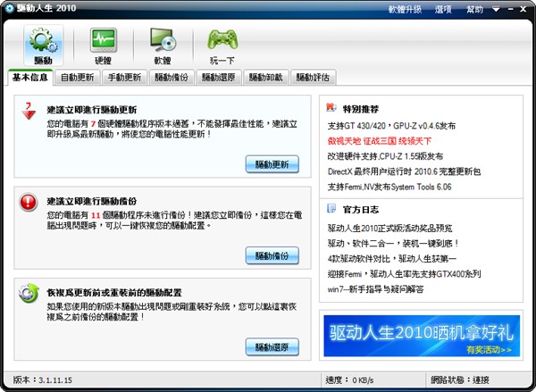Open link about CPU-Z 1.55版发布
The height and width of the screenshot is (392, 536).
(385, 156)
